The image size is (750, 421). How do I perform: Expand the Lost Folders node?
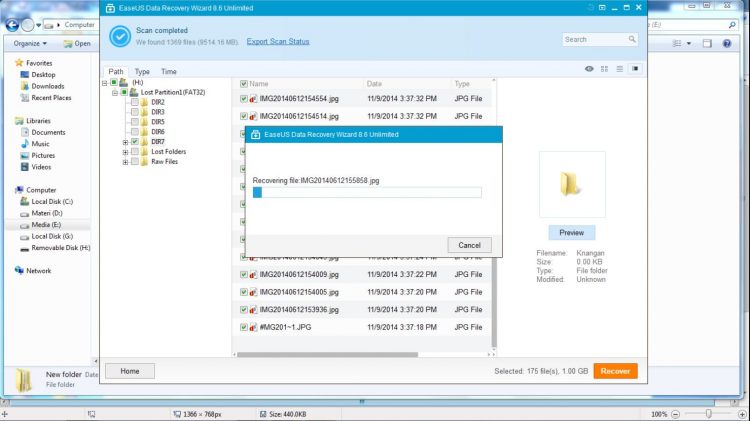[x=125, y=152]
